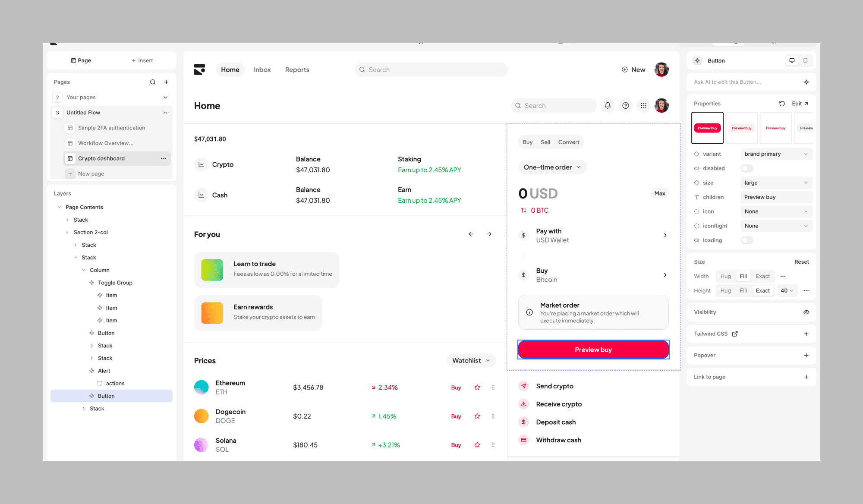The height and width of the screenshot is (504, 863).
Task: Collapse the Untitled Flow pages group
Action: coord(165,113)
